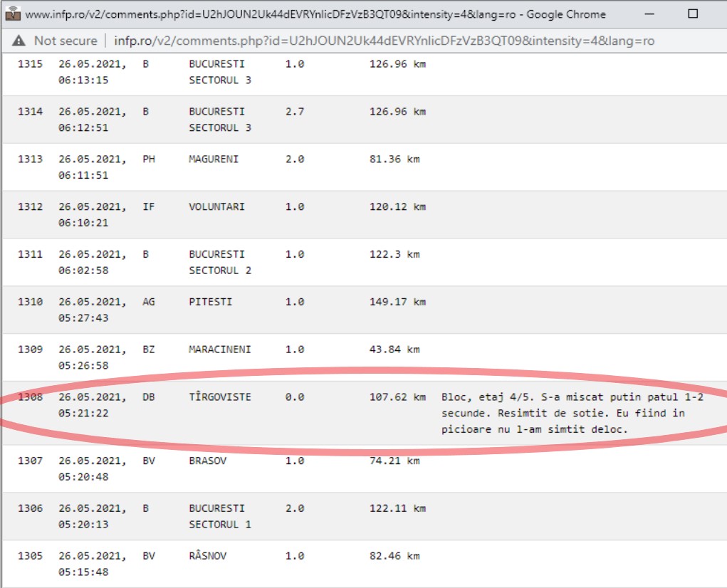
Task: Click the page favicon in the title bar
Action: click(13, 14)
